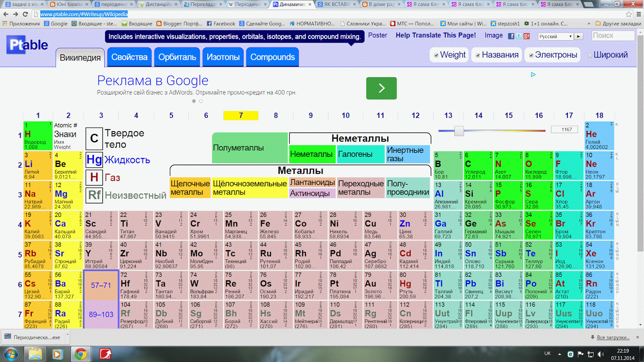Click the Поиск search field

tap(613, 35)
